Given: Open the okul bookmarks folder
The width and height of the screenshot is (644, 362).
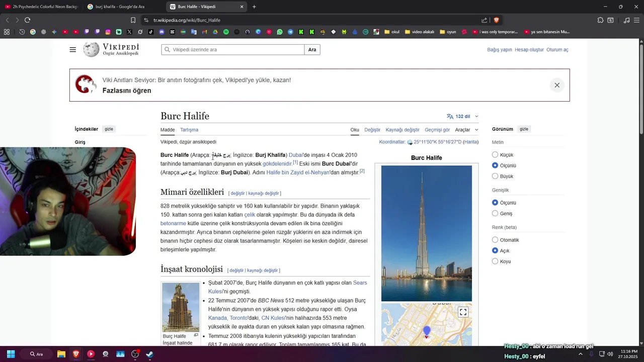Looking at the screenshot, I should [391, 32].
